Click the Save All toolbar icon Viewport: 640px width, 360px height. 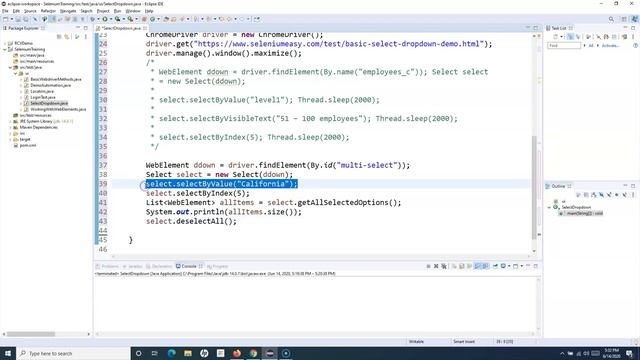tap(26, 19)
